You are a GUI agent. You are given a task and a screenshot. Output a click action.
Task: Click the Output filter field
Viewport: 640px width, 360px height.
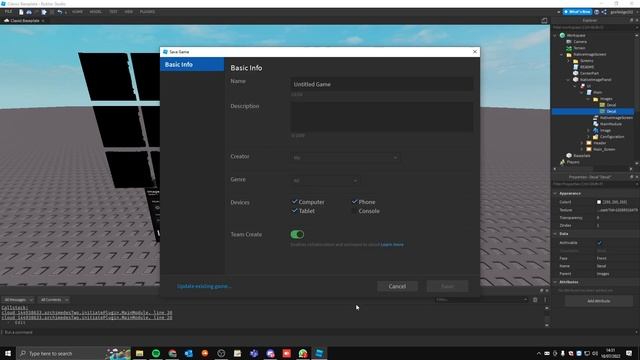pos(481,300)
